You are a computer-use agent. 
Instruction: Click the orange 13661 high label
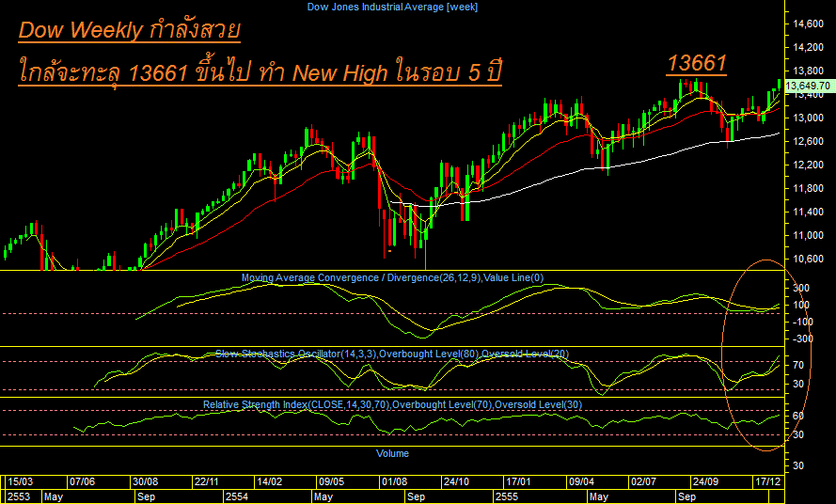[697, 63]
